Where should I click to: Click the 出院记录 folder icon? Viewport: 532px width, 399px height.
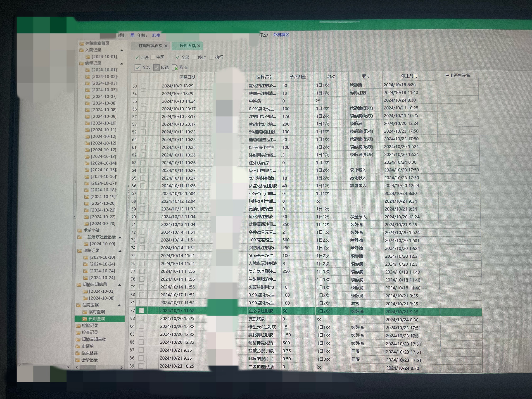[x=80, y=251]
